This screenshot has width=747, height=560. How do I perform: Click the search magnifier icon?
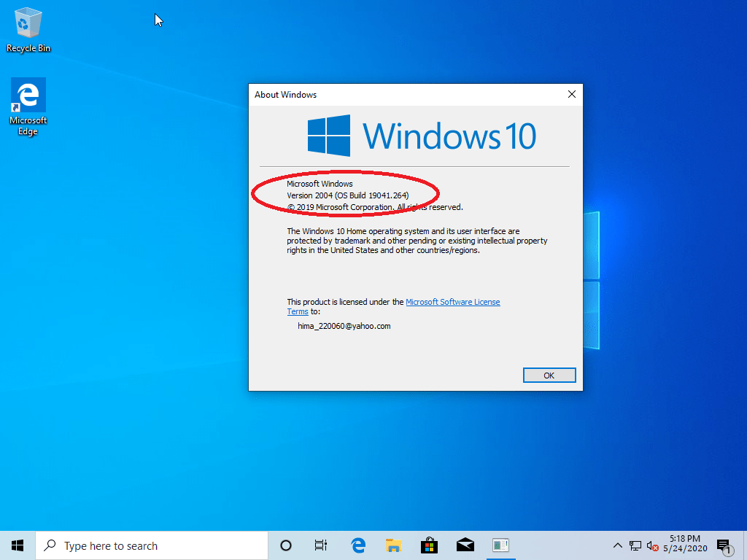(x=50, y=545)
